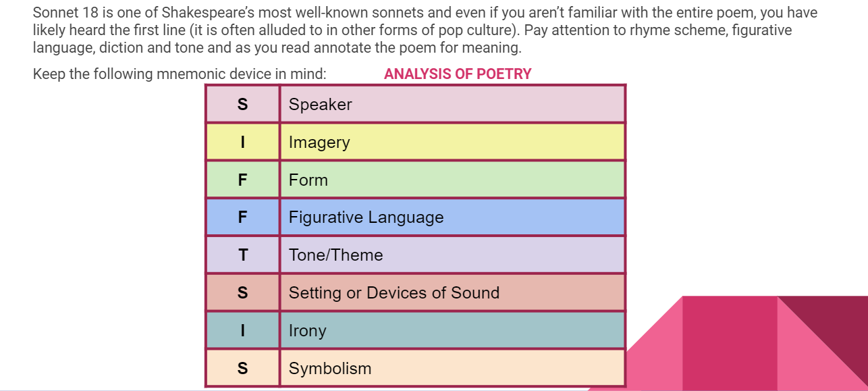Select the 'Setting or Devices of Sound' cell

[452, 292]
